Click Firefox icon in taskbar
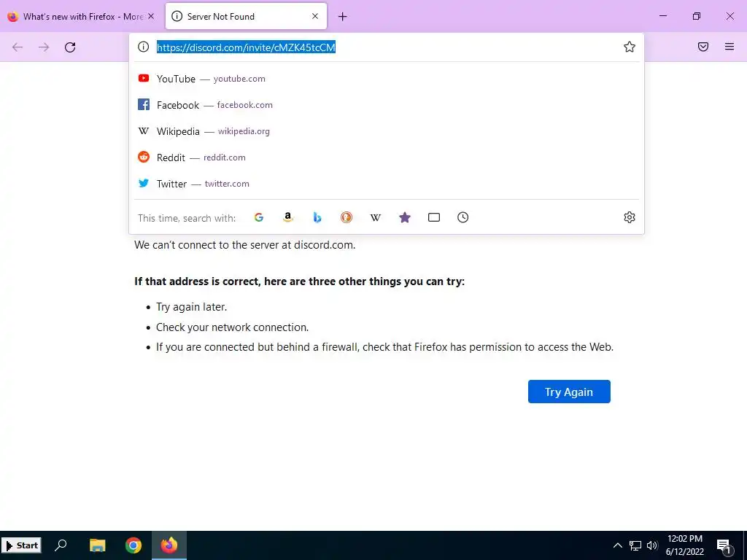 tap(169, 545)
